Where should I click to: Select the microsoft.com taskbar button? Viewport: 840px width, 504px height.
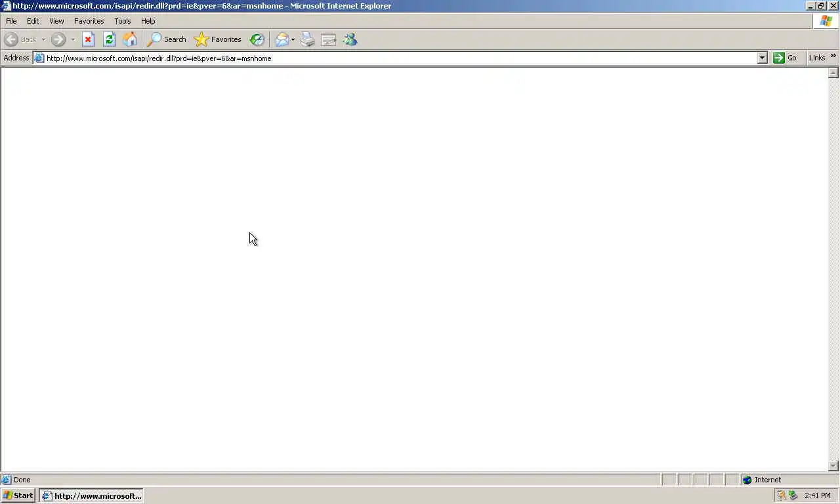point(91,495)
